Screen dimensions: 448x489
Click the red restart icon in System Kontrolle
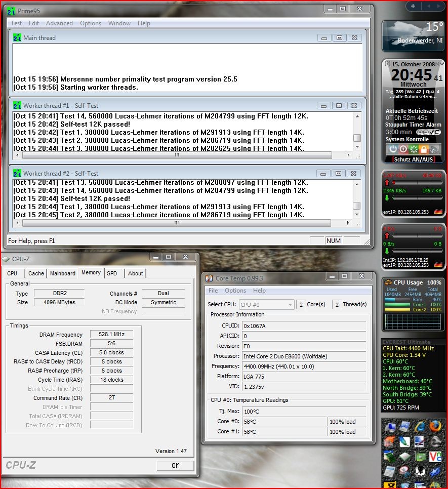[x=403, y=149]
